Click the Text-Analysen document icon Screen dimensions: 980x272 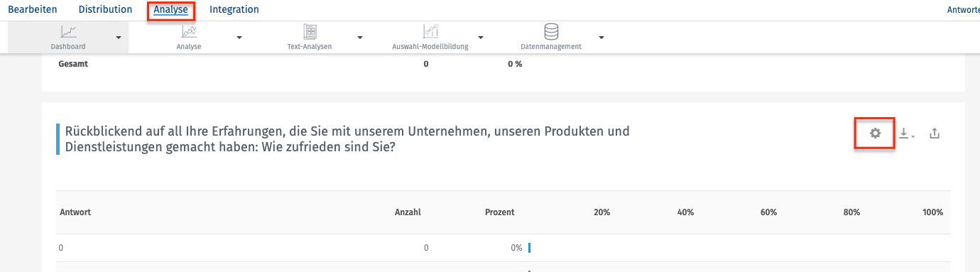[310, 31]
